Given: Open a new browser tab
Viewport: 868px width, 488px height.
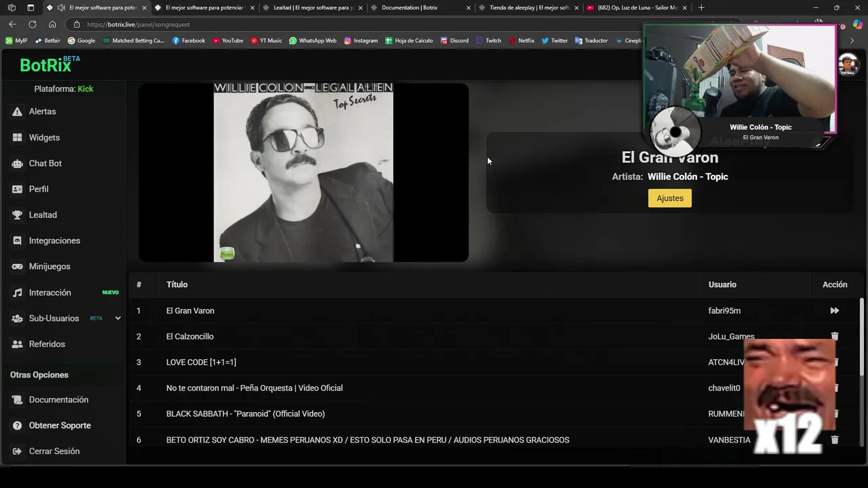Looking at the screenshot, I should coord(701,7).
